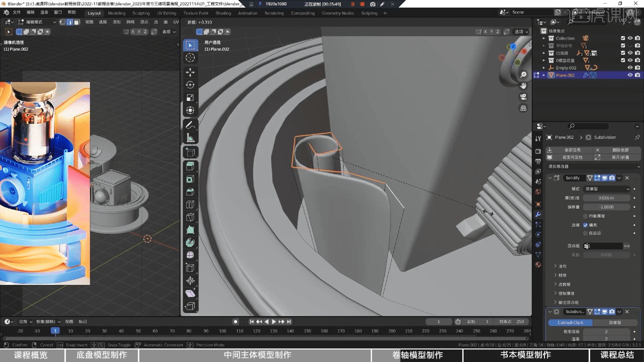The image size is (644, 362).
Task: Expand the 边数据 subpanel
Action: (555, 284)
